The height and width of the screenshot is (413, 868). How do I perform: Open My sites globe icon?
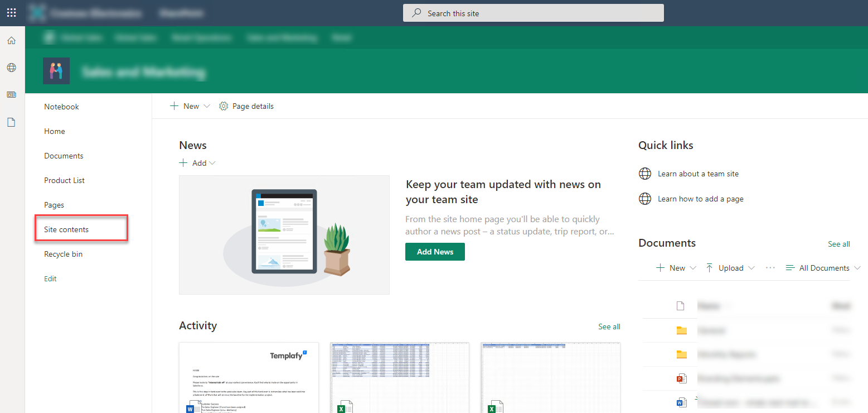[11, 68]
